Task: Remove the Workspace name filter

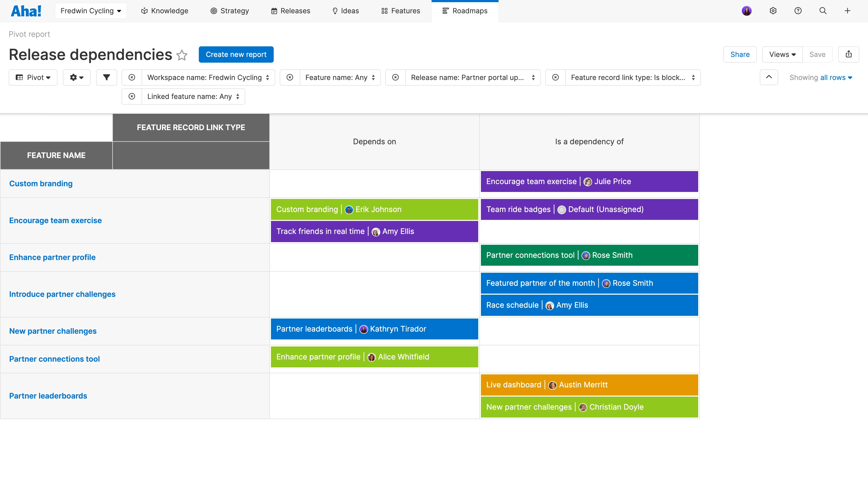Action: point(132,78)
